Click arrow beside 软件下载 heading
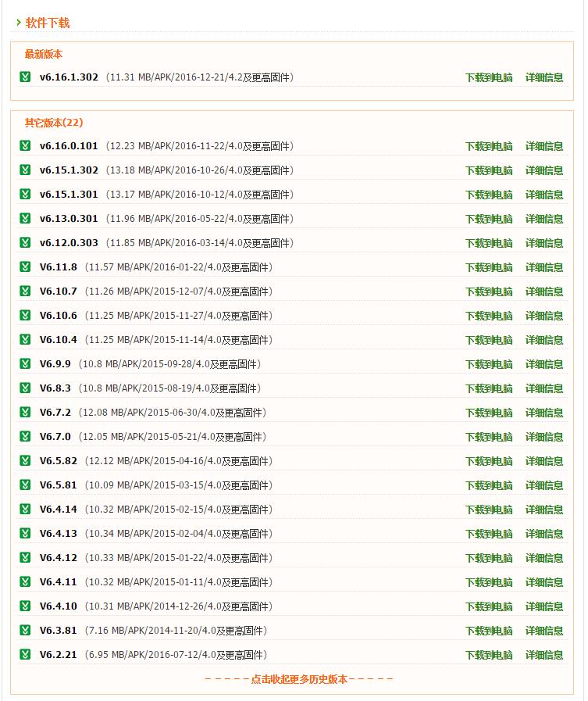The height and width of the screenshot is (701, 588). tap(19, 23)
